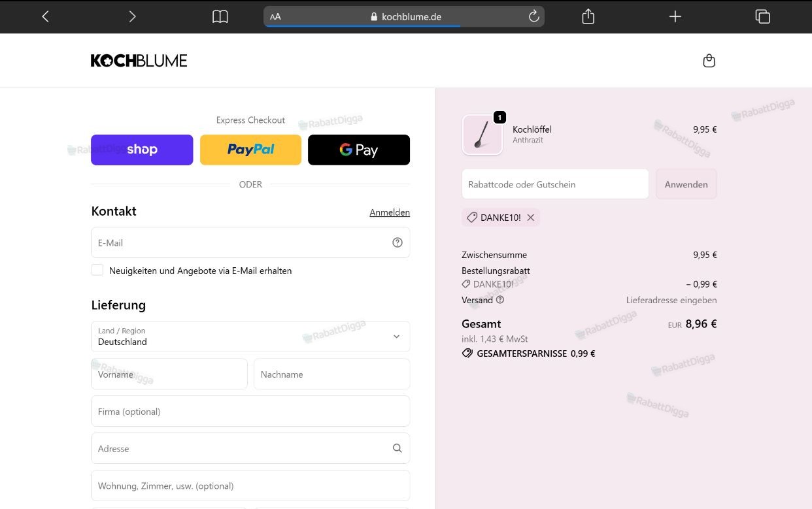Click the Anwenden discount button
812x509 pixels.
[x=686, y=184]
